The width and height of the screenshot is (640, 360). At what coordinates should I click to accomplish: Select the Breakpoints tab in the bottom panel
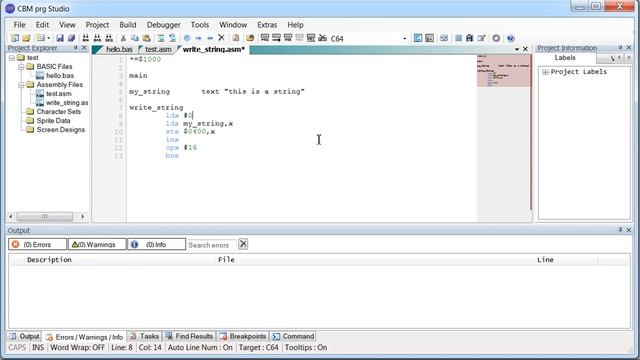click(x=243, y=336)
